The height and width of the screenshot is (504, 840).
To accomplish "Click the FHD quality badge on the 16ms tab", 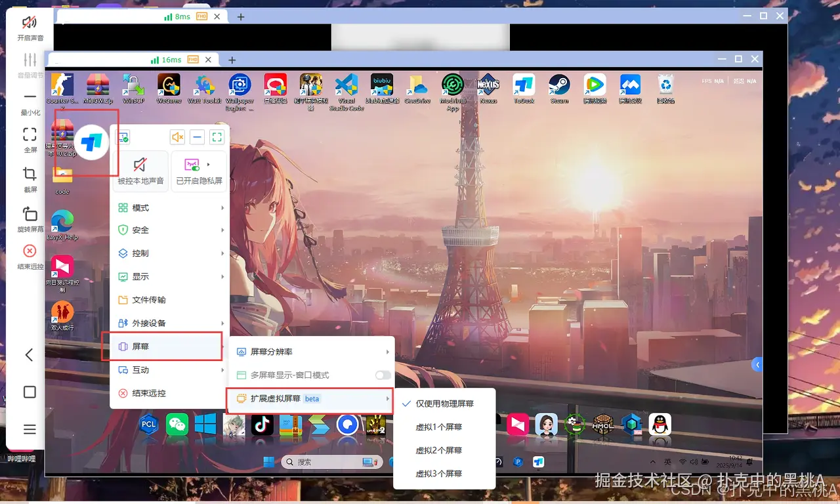I will coord(193,60).
